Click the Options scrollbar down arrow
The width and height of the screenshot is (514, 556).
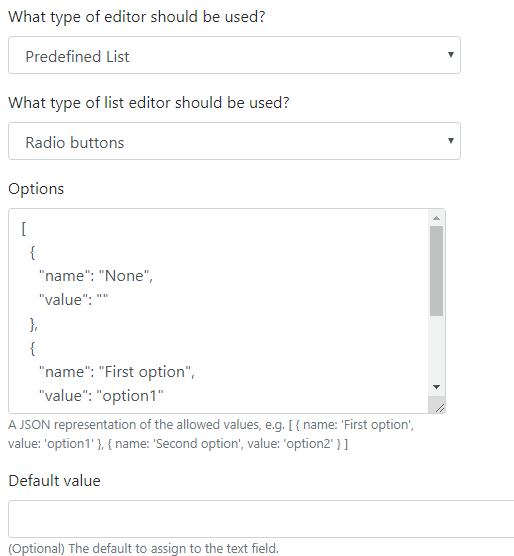coord(436,387)
